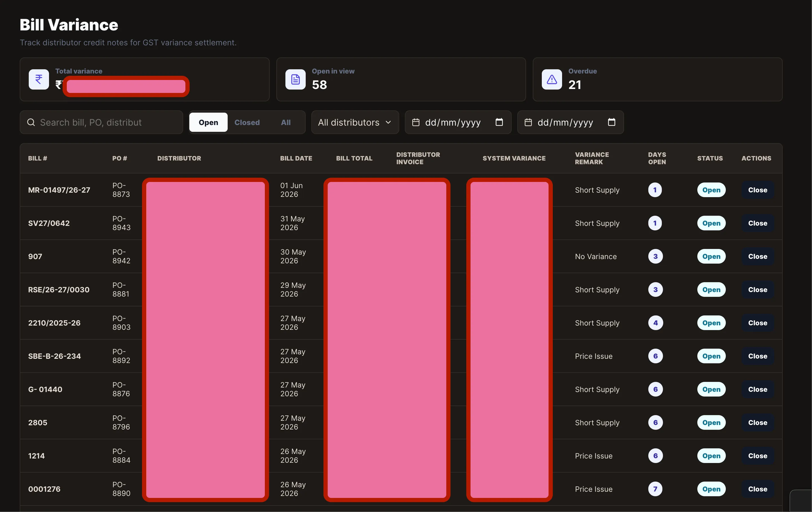The image size is (812, 512).
Task: Click the search magnifier icon
Action: coord(31,122)
